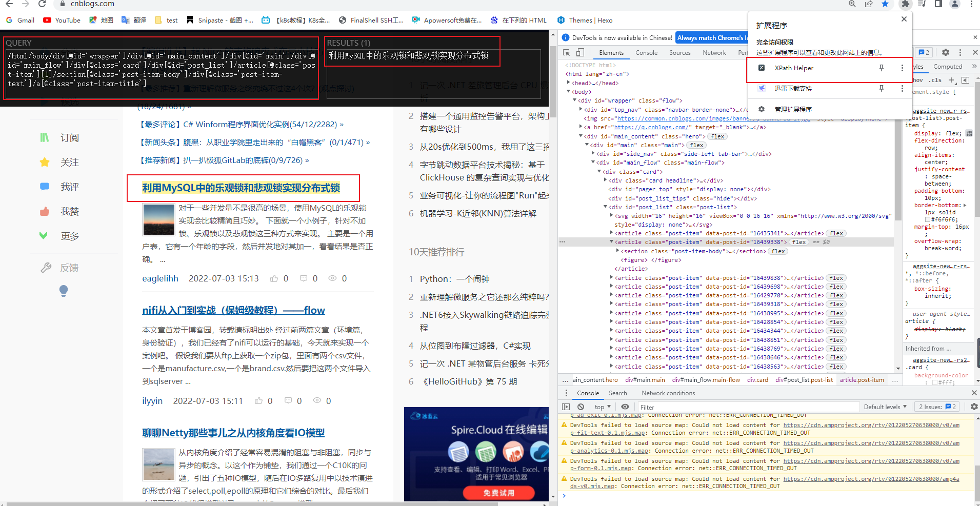The image size is (980, 506).
Task: Open the media control playlist icon
Action: (x=922, y=4)
